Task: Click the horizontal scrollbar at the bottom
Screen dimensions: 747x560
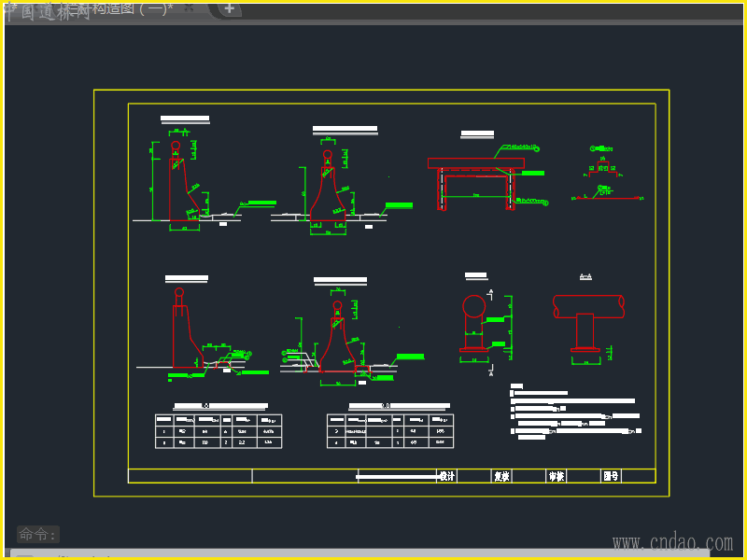Action: (359, 553)
